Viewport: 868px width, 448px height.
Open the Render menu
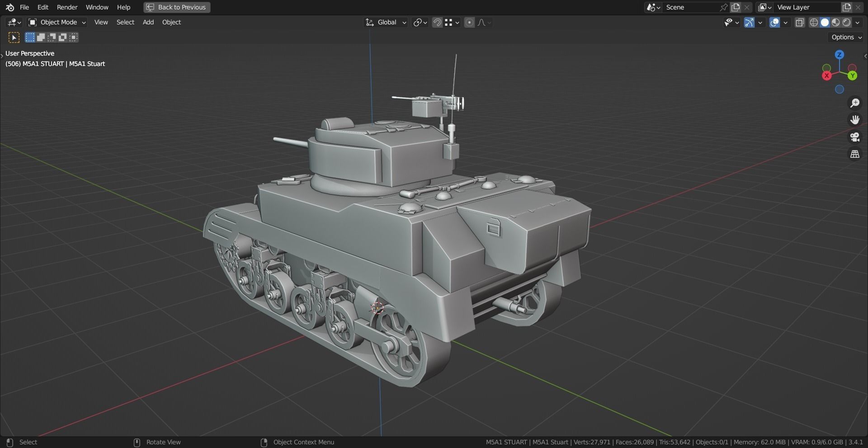tap(67, 7)
